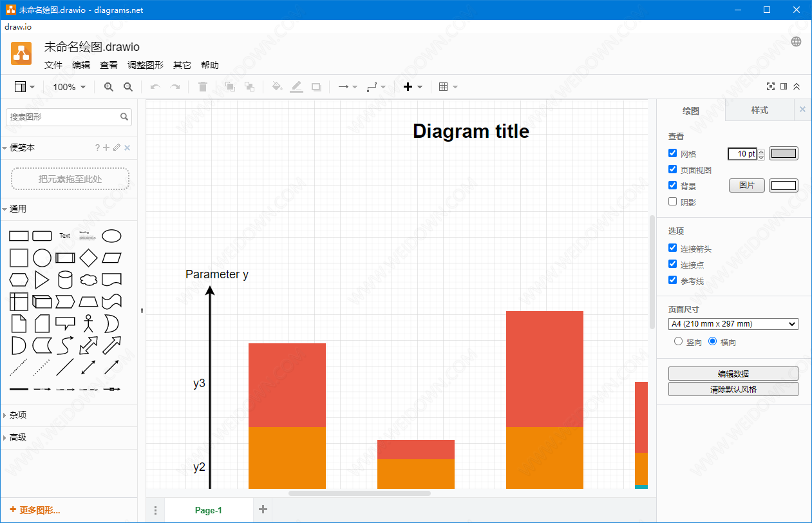Open the 编辑 menu

coord(81,65)
